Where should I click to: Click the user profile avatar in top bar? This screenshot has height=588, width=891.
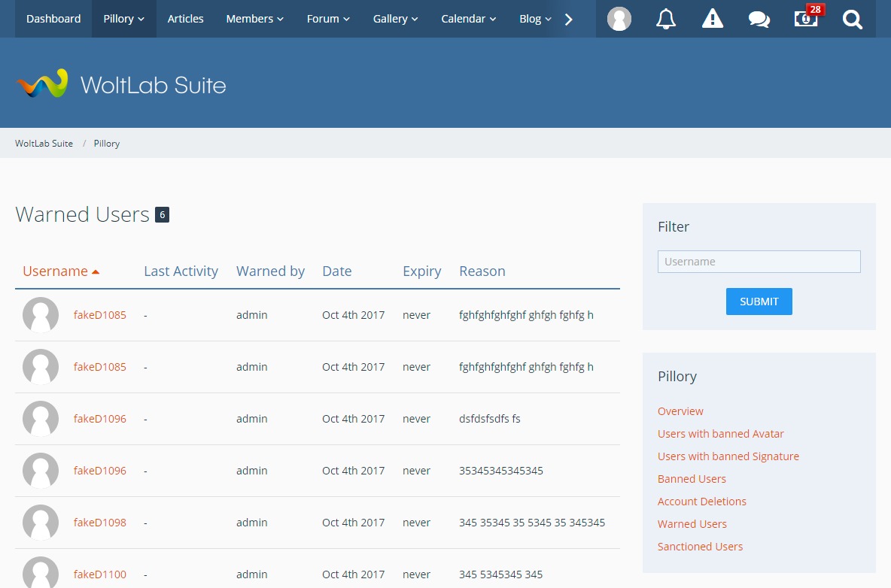[x=619, y=19]
